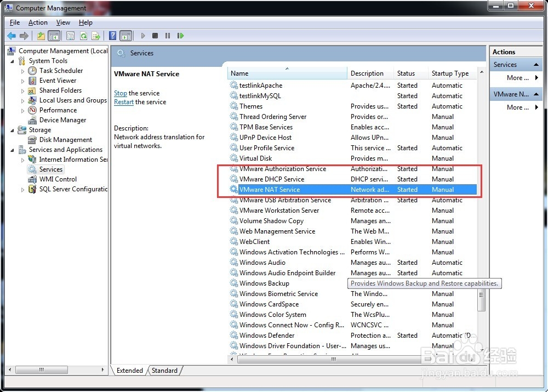Viewport: 548px width, 392px height.
Task: Open the Help toolbar icon
Action: [x=112, y=36]
